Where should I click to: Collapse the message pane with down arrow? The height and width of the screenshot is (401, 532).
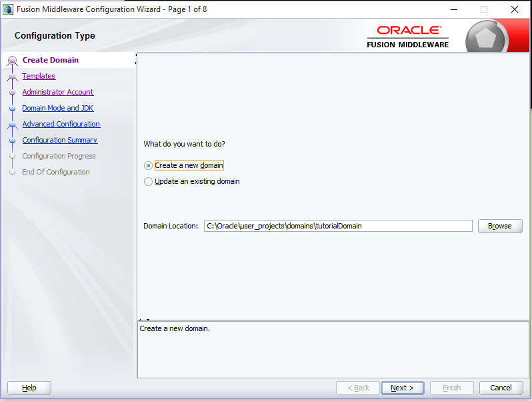click(147, 320)
